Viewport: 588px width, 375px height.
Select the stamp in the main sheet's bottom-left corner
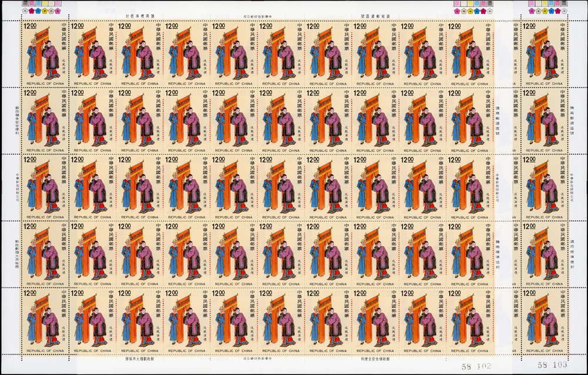44,322
